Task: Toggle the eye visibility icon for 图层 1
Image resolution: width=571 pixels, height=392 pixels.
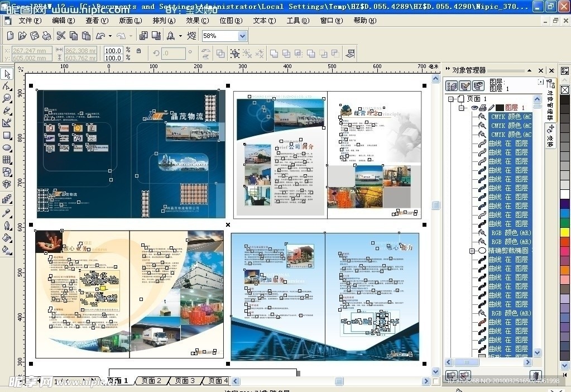Action: [474, 108]
